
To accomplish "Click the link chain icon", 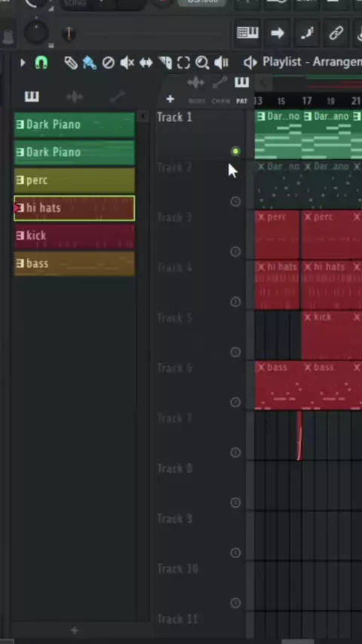I will pyautogui.click(x=336, y=33).
